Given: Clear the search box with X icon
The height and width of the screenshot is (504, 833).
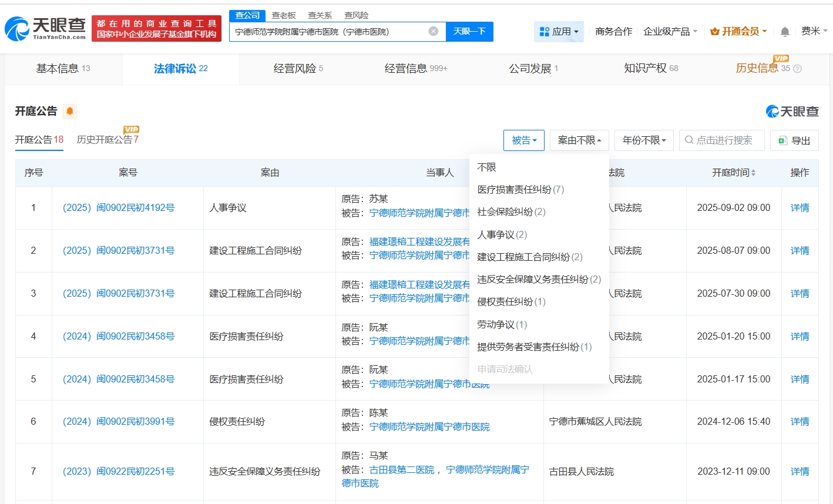Looking at the screenshot, I should coord(433,32).
